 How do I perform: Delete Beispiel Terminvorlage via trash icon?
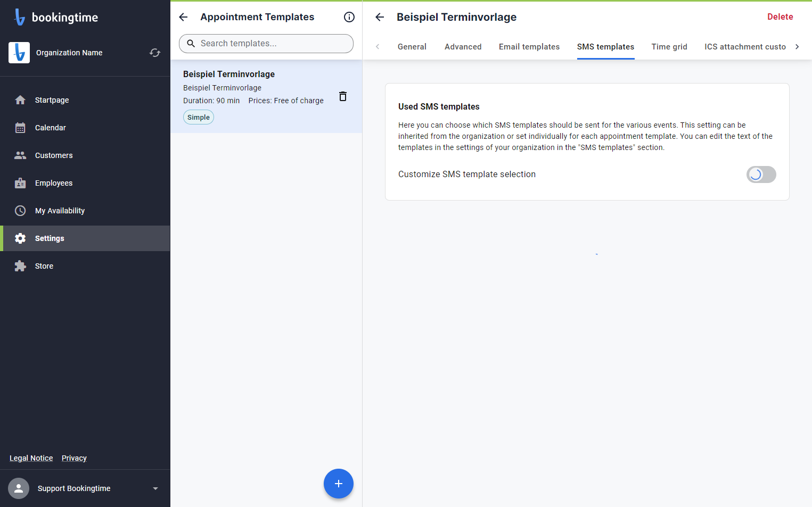343,96
